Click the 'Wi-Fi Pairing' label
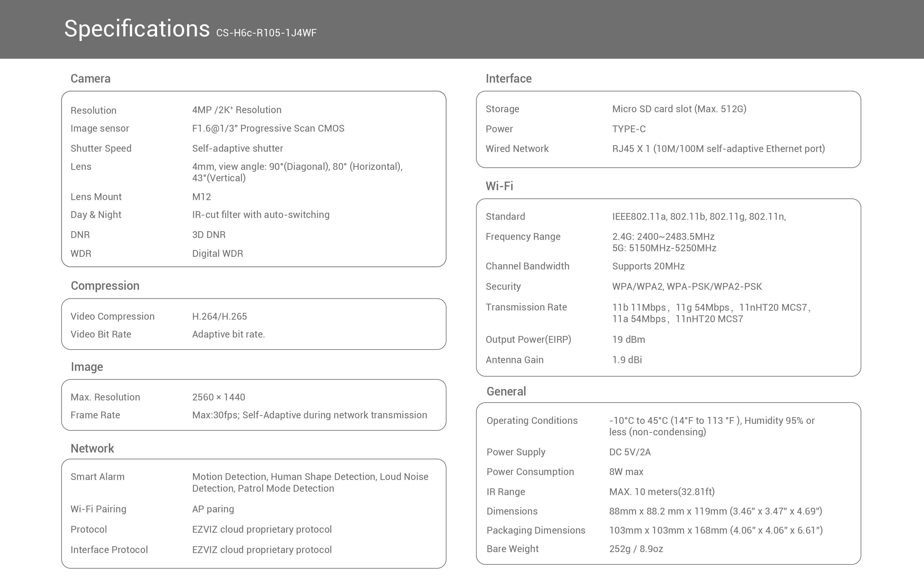 [x=98, y=509]
